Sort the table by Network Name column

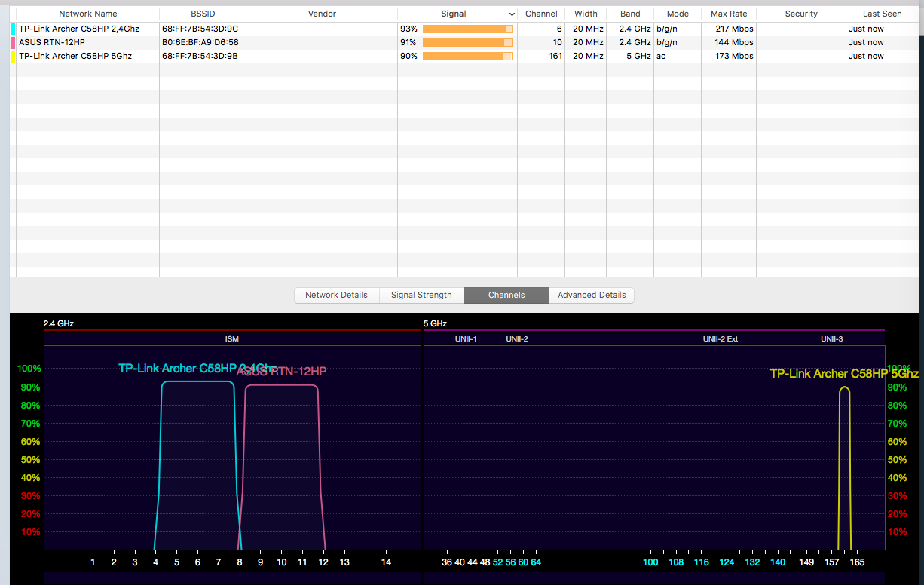(88, 14)
